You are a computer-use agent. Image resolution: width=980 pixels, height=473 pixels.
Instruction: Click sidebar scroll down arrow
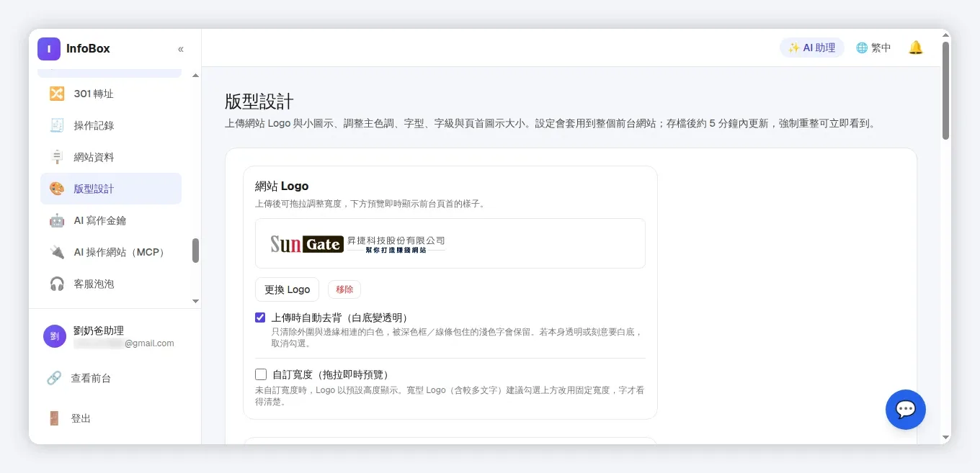[x=195, y=301]
